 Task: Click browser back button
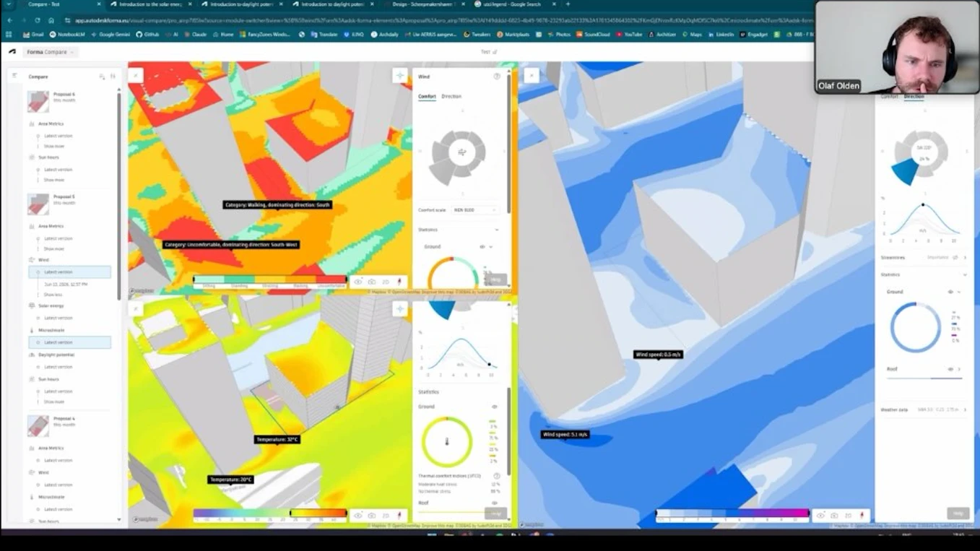9,21
